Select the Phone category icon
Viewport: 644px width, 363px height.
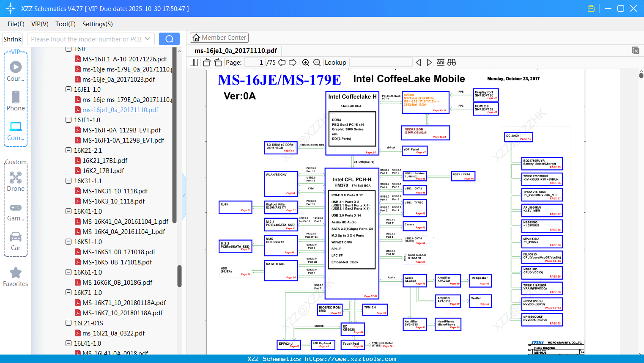coord(16,101)
